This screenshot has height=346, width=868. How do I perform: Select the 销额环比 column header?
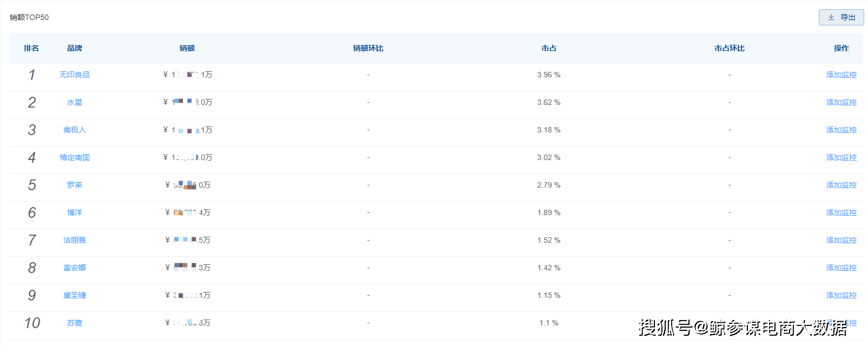tap(368, 48)
